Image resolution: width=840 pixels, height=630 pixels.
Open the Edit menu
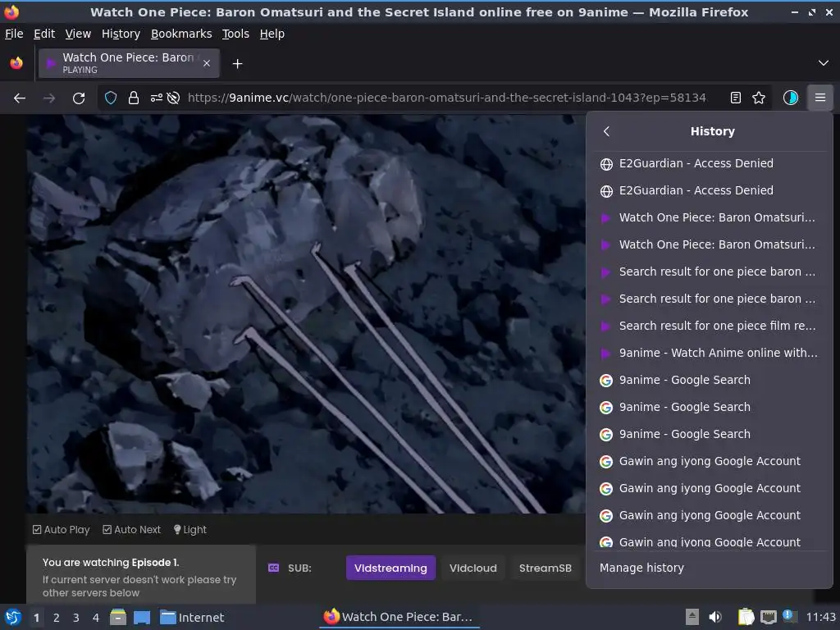[44, 34]
